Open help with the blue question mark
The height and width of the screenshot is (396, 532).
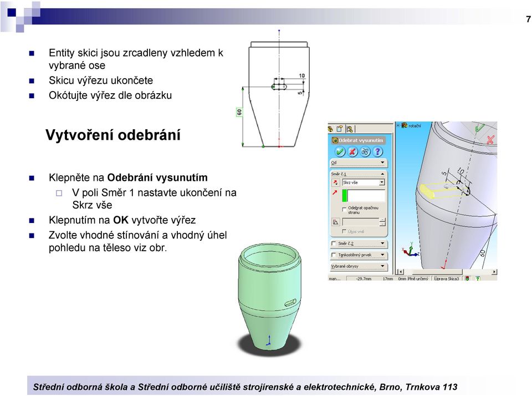[377, 151]
